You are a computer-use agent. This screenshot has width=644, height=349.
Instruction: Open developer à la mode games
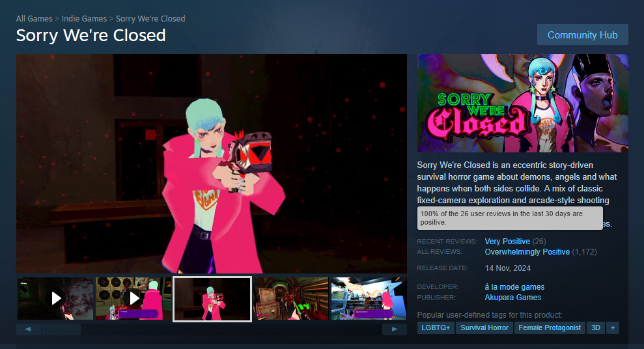pyautogui.click(x=514, y=287)
